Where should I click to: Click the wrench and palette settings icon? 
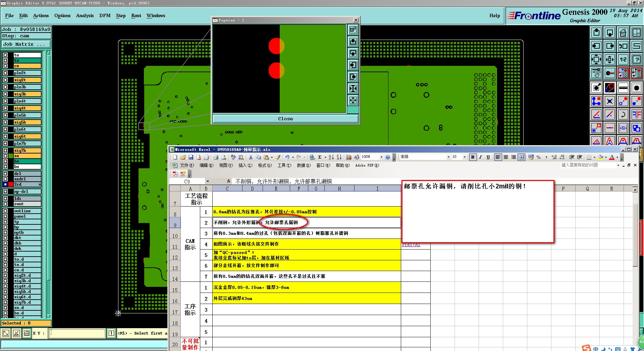pos(596,73)
